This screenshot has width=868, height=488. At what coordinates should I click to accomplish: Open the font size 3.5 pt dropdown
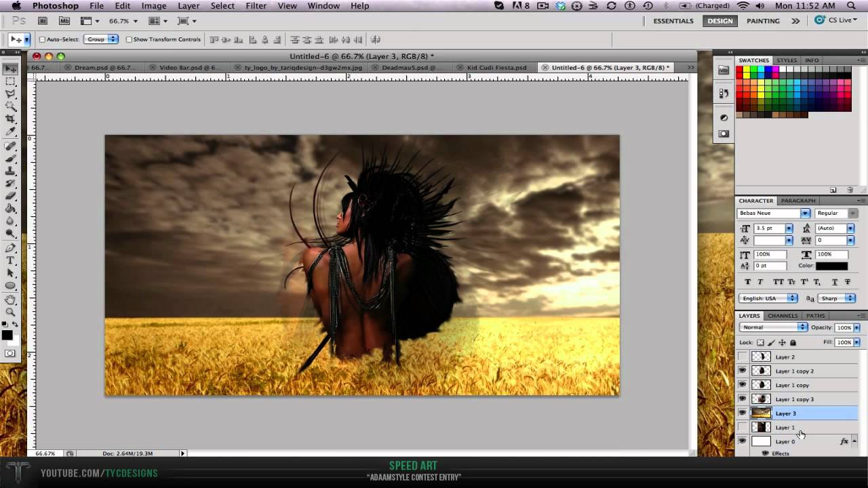[x=789, y=228]
